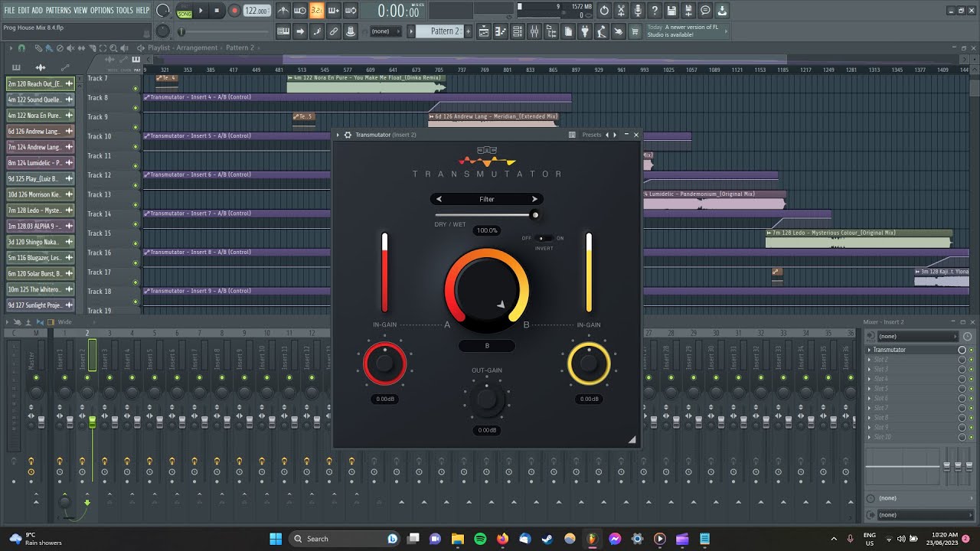Open the VIEW menu
980x551 pixels.
point(80,10)
